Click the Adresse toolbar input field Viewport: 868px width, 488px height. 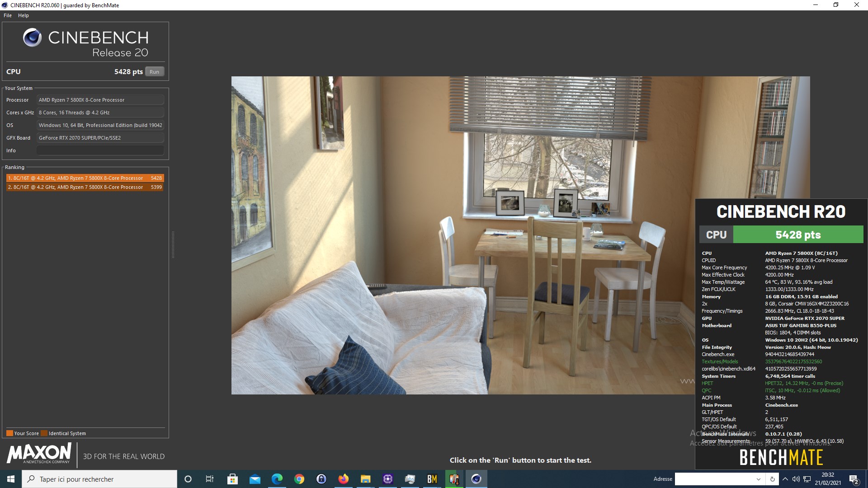714,479
